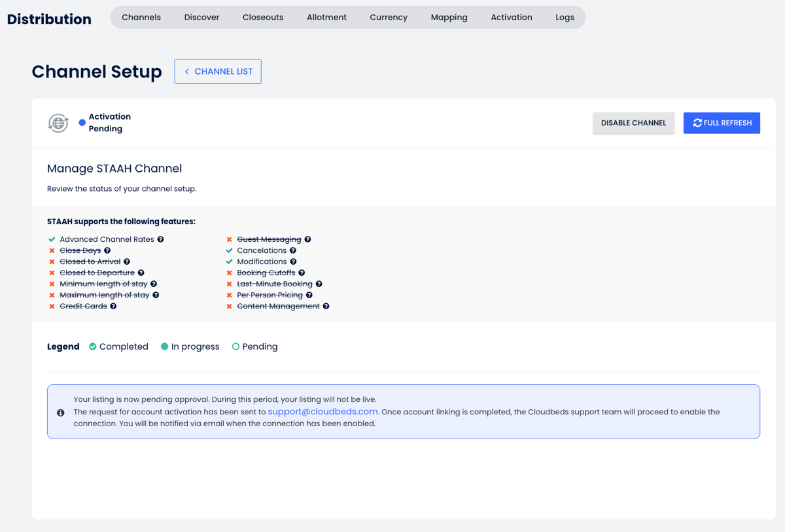785x532 pixels.
Task: Click the STAAH channel globe sync icon
Action: [58, 123]
